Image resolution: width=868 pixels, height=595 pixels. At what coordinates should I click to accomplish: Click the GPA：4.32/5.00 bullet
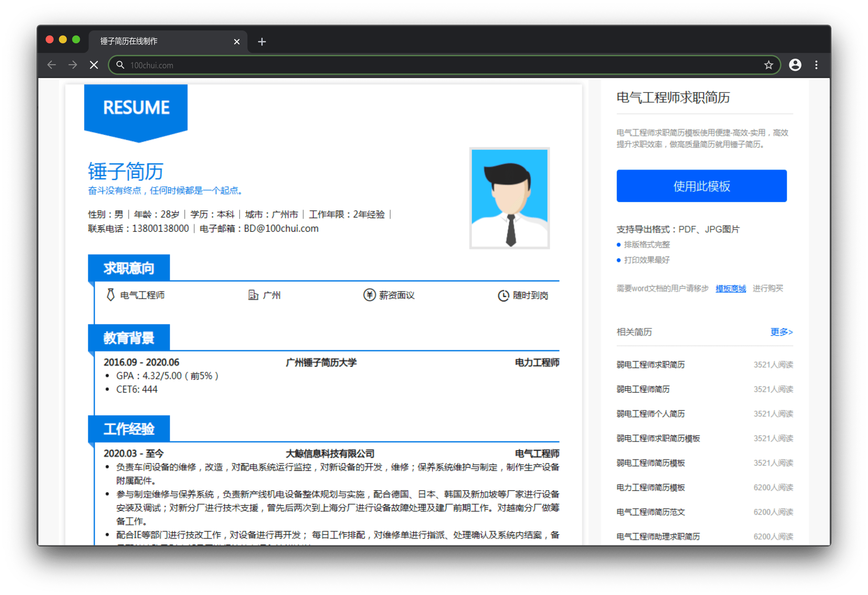167,376
